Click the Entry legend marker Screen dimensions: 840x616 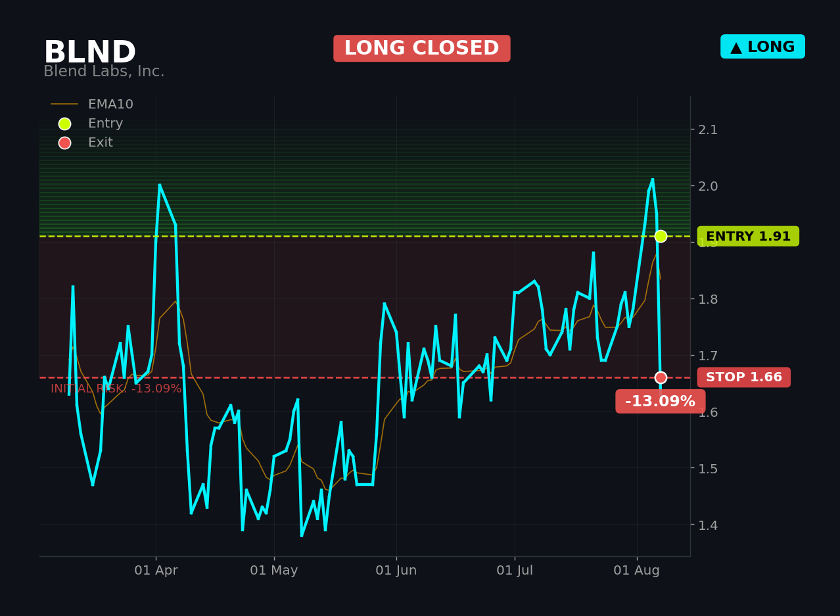click(x=64, y=124)
